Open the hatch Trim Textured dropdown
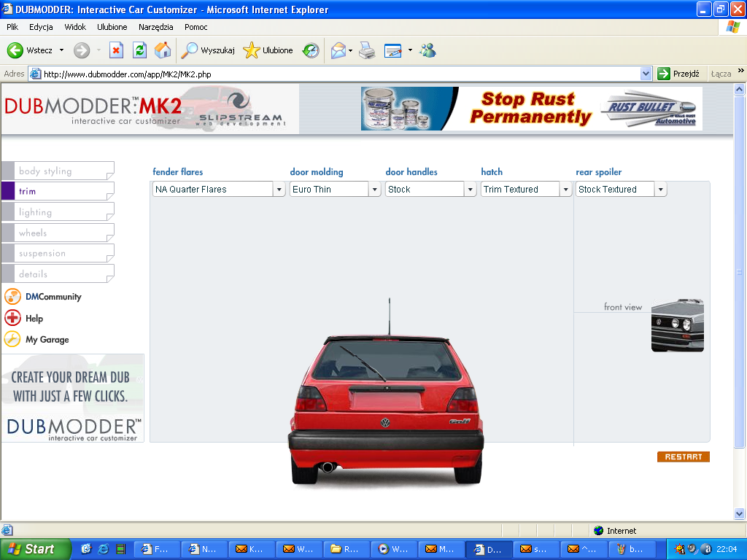Screen dimensions: 747x560 (x=565, y=189)
